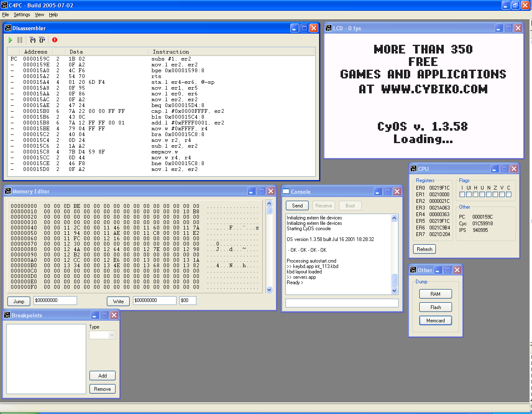Select the row at address 000015A2 rts

(161, 76)
